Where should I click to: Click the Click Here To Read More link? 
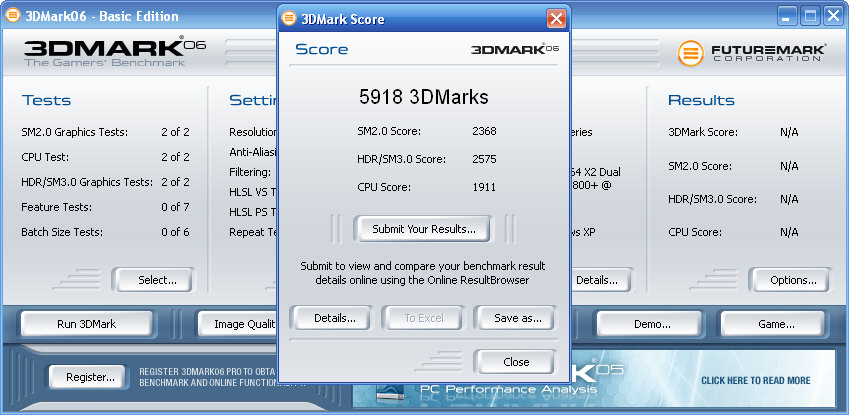click(755, 380)
